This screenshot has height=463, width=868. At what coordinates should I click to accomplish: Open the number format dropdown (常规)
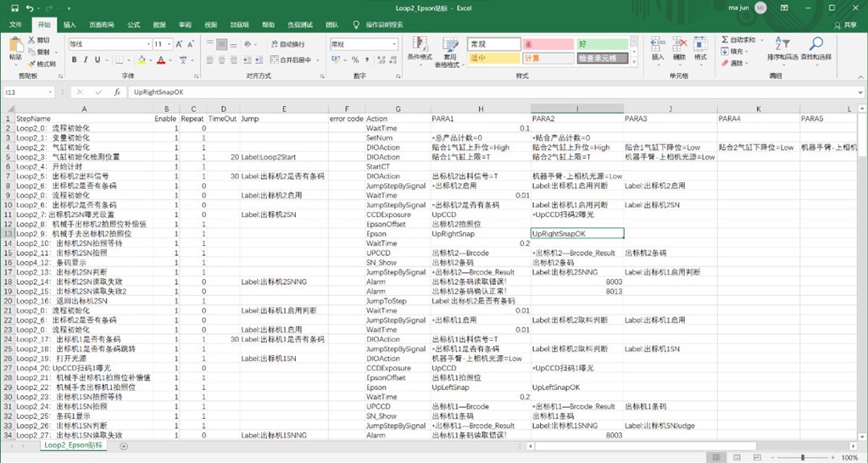(395, 44)
